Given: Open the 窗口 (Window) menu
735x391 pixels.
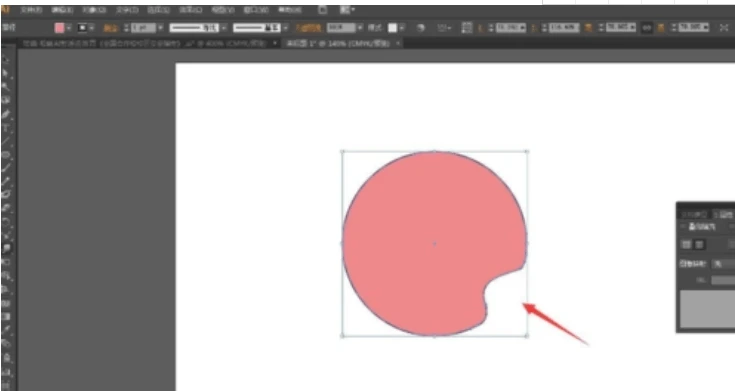Looking at the screenshot, I should [256, 10].
